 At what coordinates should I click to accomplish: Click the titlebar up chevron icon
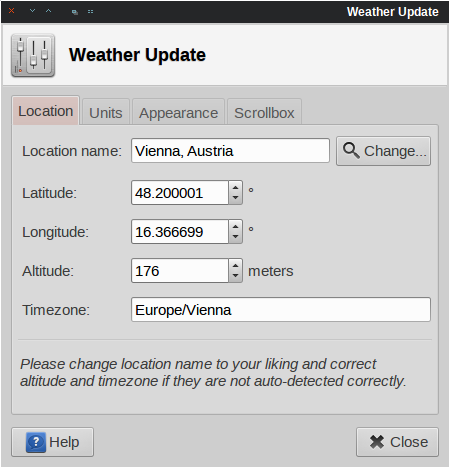(x=49, y=11)
